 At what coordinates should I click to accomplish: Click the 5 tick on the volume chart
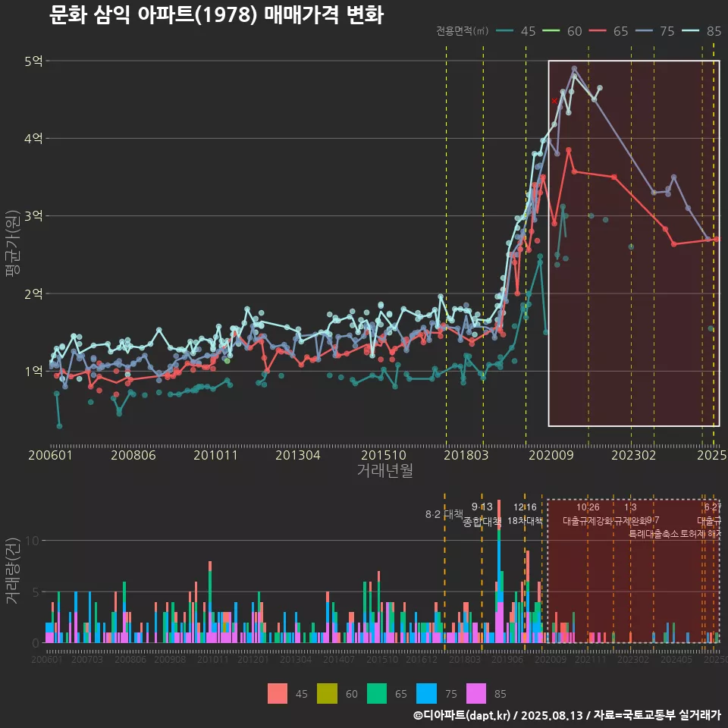[36, 592]
